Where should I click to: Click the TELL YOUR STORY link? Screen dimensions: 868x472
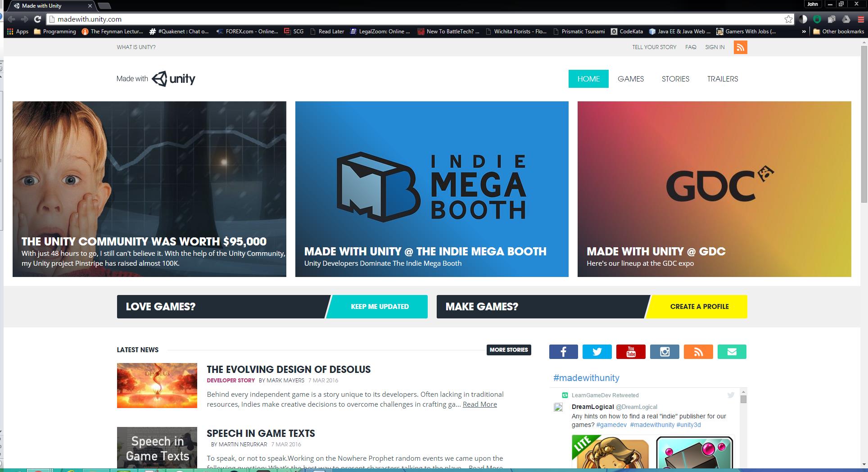(654, 47)
